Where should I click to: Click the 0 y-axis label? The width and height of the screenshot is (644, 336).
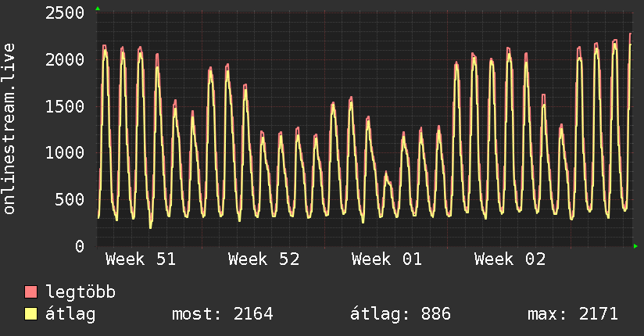pos(80,246)
